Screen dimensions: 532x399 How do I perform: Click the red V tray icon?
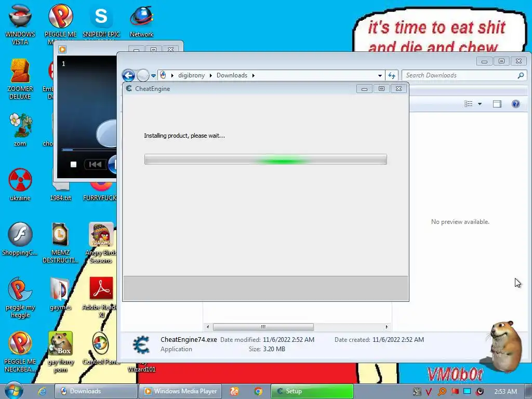click(x=429, y=392)
